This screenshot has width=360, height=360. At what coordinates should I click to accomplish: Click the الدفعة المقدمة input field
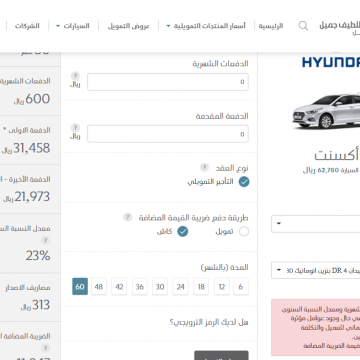(168, 134)
